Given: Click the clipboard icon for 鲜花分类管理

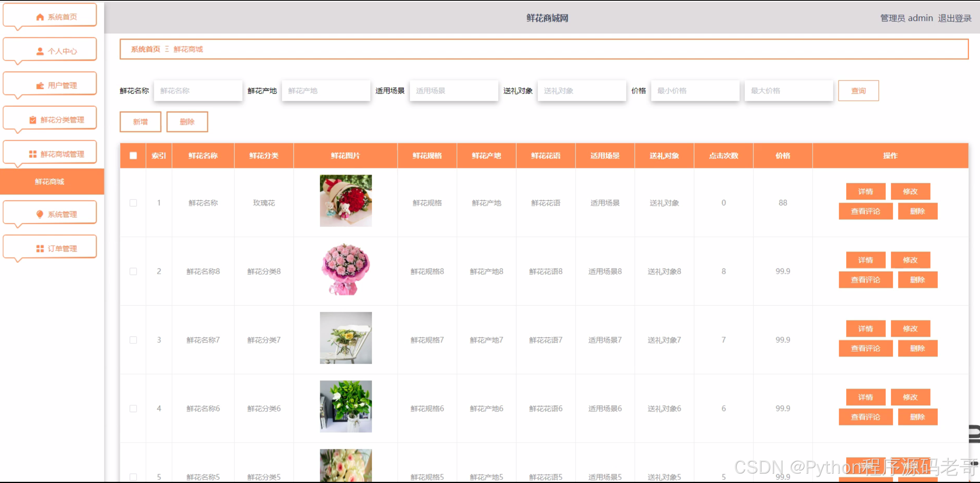Looking at the screenshot, I should tap(33, 120).
